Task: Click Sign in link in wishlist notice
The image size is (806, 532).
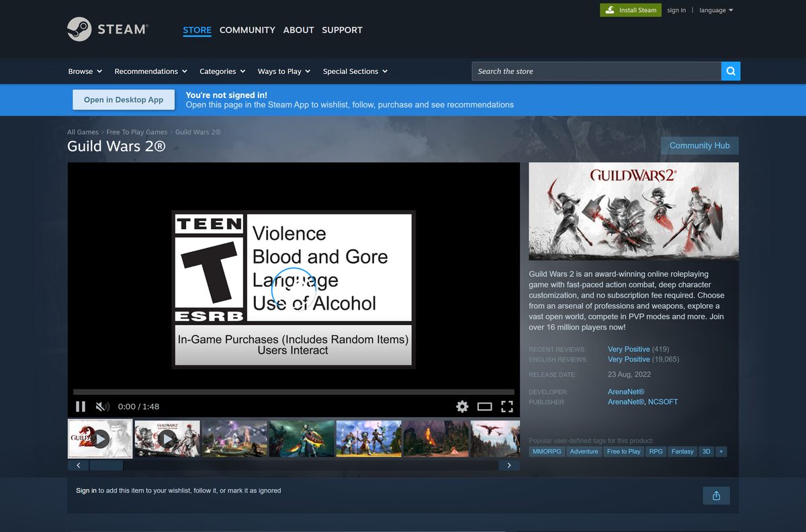Action: coord(86,490)
